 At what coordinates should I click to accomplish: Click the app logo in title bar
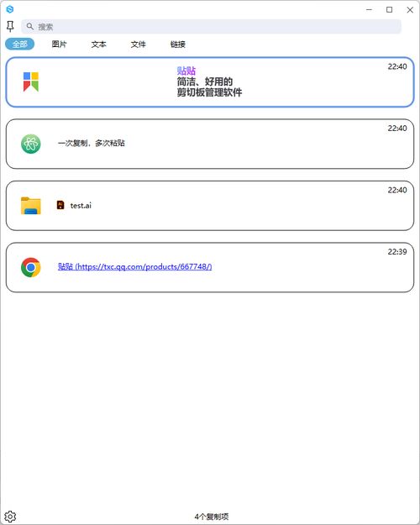tap(10, 9)
